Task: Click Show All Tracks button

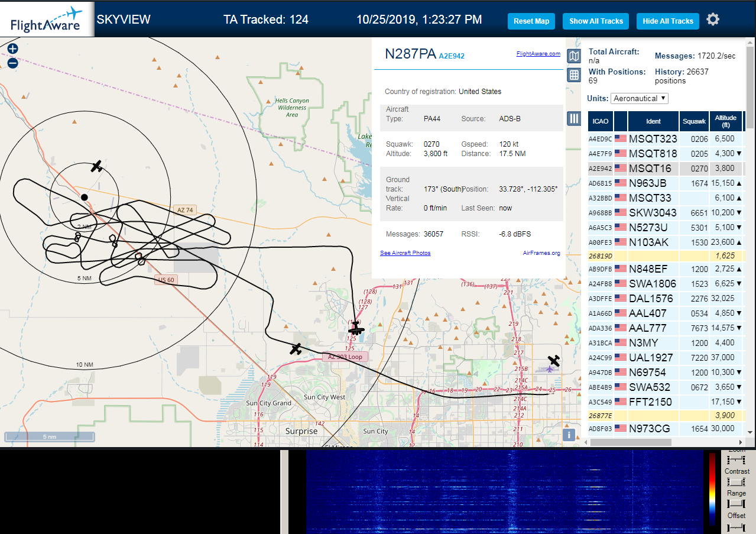Action: (x=596, y=21)
